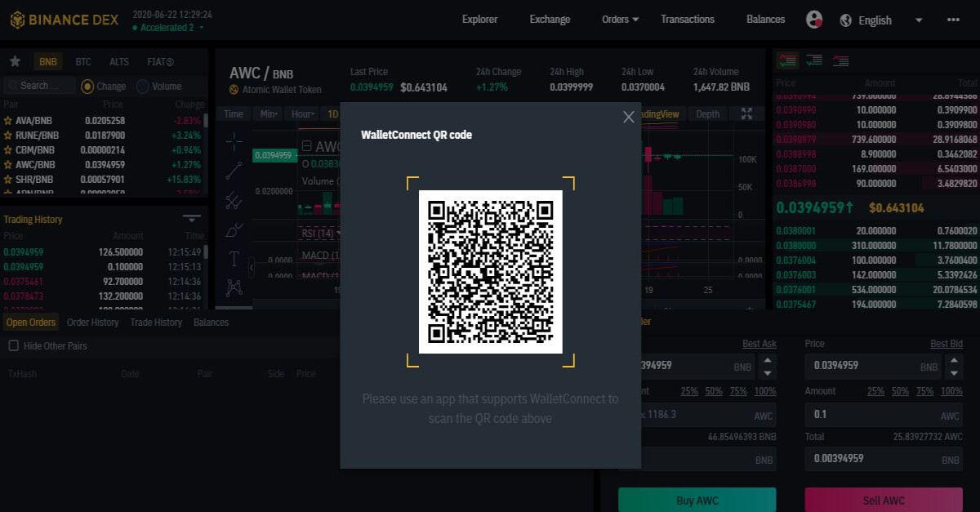This screenshot has height=512, width=980.
Task: Show sell orders only view
Action: pyautogui.click(x=840, y=60)
